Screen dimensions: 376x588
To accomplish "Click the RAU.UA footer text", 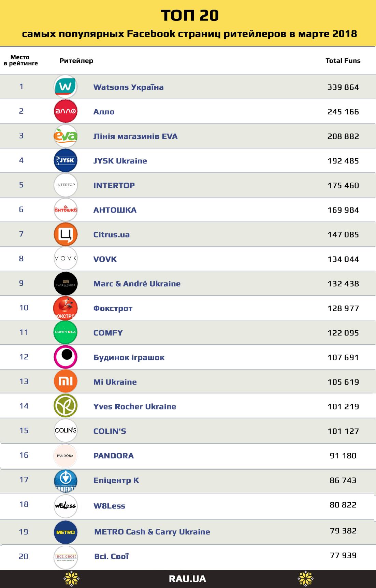I will pyautogui.click(x=188, y=579).
